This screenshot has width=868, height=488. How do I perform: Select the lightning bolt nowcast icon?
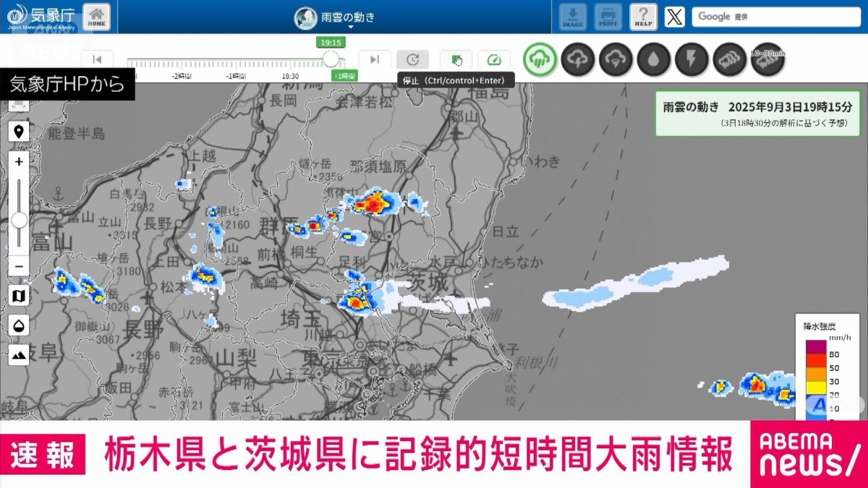(692, 59)
